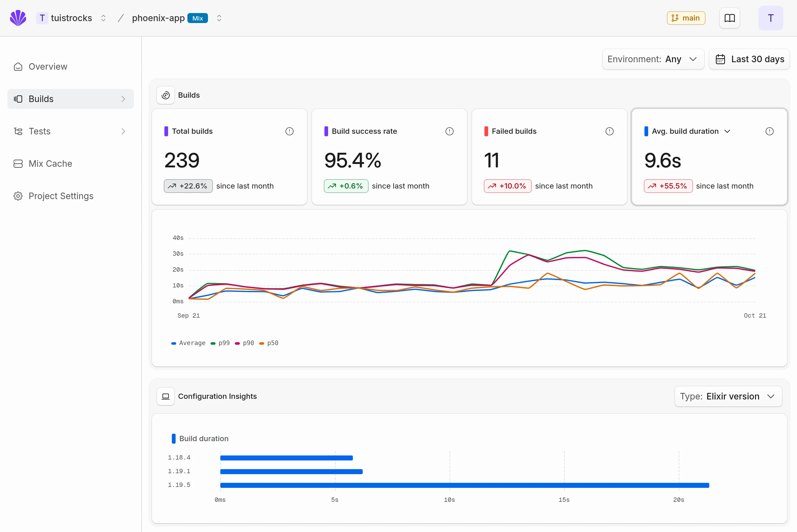Click the Tuist purple logo icon
The width and height of the screenshot is (797, 532).
click(x=18, y=18)
